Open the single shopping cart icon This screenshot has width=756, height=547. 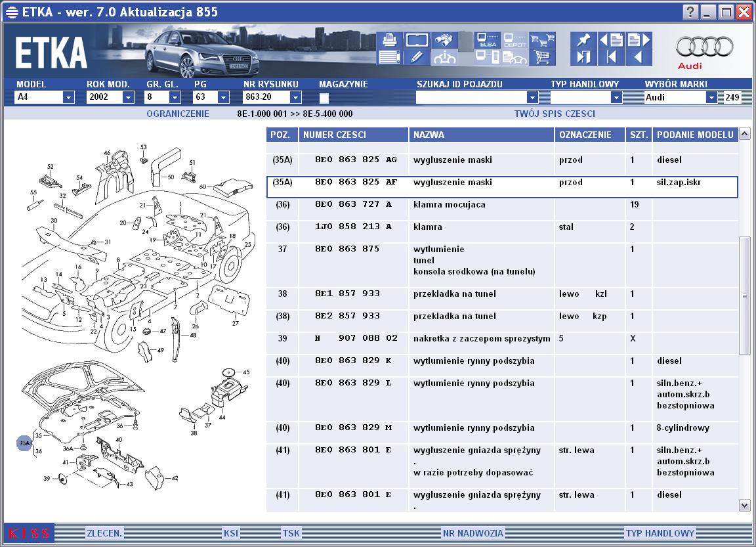pyautogui.click(x=543, y=57)
